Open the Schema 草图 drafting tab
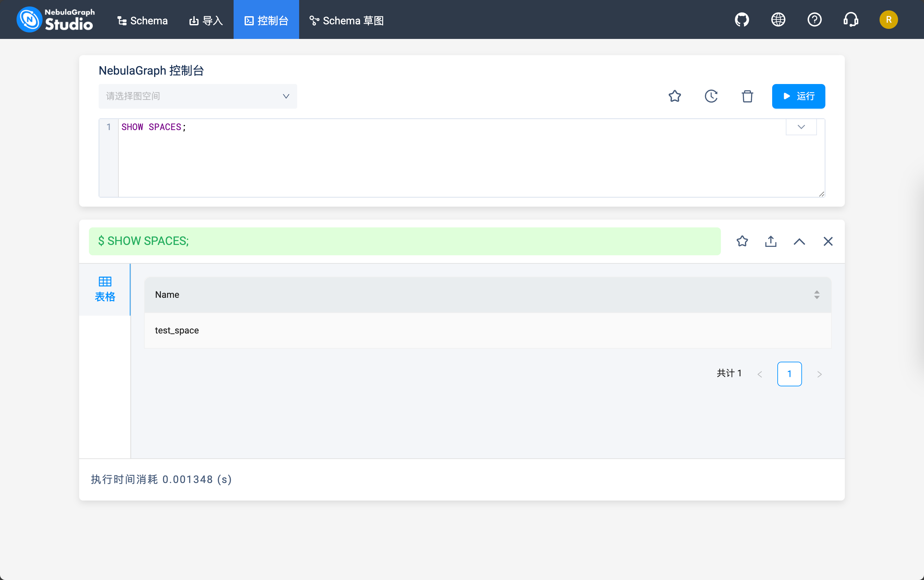This screenshot has width=924, height=580. tap(346, 20)
